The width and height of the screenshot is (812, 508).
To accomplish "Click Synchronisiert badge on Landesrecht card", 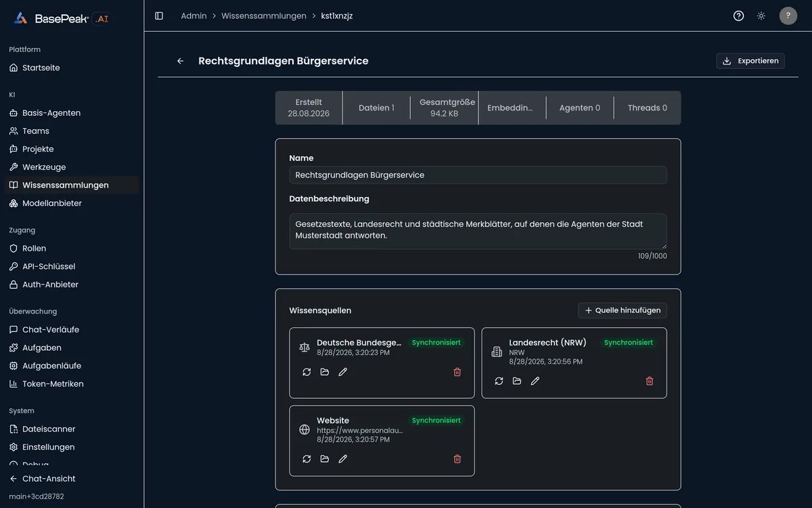I will (629, 343).
